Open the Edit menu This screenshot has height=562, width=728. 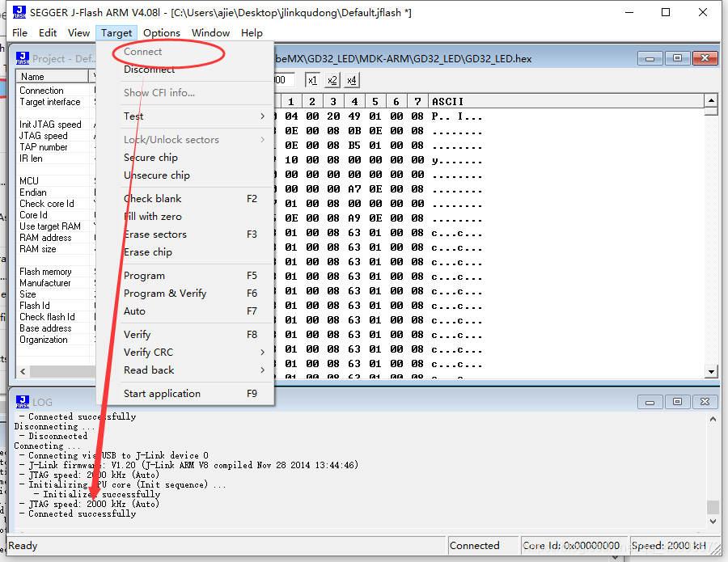pyautogui.click(x=48, y=33)
